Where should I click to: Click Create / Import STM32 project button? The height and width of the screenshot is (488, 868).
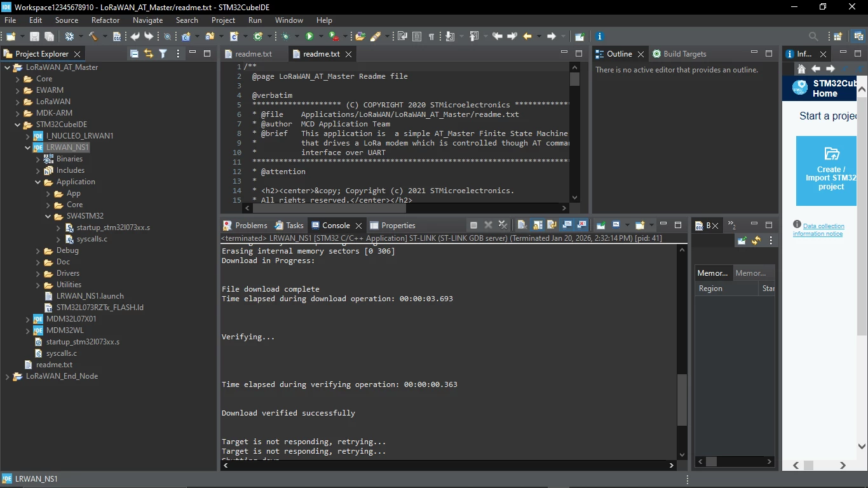826,170
